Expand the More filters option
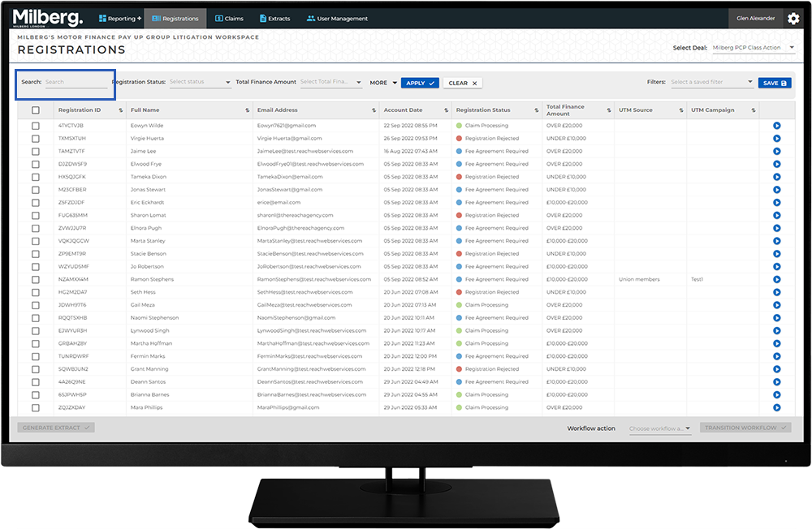Screen dimensions: 812x529 (x=383, y=83)
